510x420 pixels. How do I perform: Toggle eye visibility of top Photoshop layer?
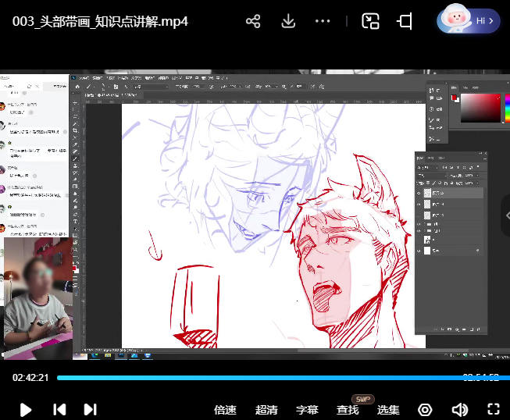point(419,192)
